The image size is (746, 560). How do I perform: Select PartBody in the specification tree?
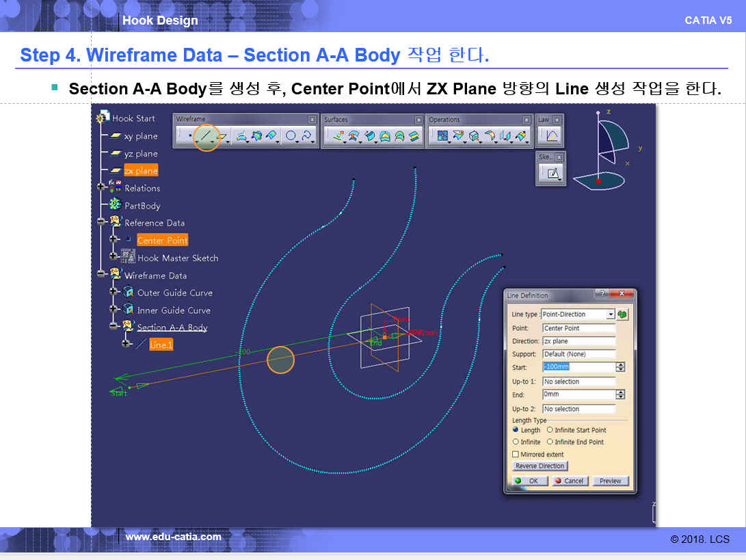pyautogui.click(x=142, y=206)
